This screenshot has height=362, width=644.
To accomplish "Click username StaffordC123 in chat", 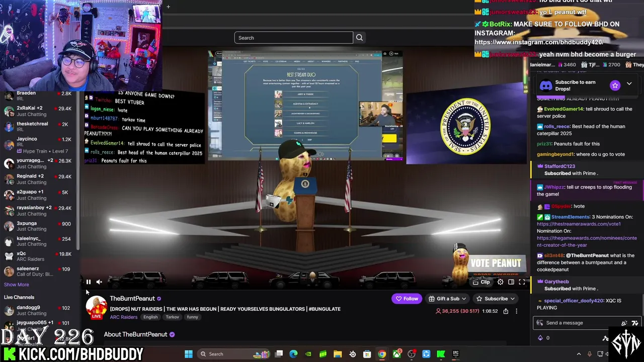I will point(559,166).
